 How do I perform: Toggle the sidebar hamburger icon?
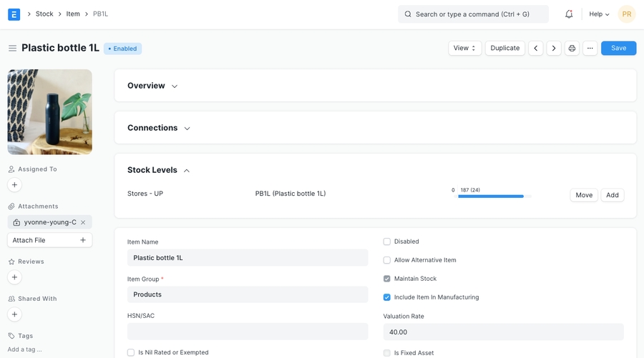click(x=12, y=49)
